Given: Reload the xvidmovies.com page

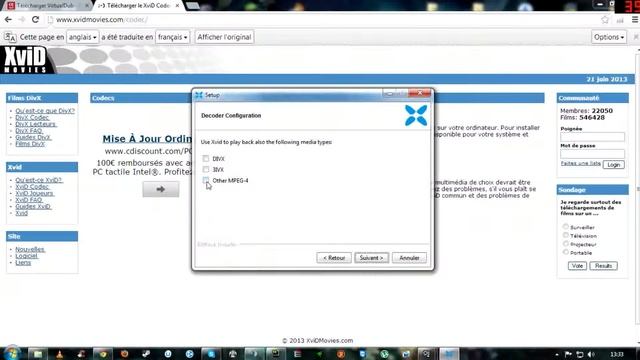Looking at the screenshot, I should pos(36,20).
